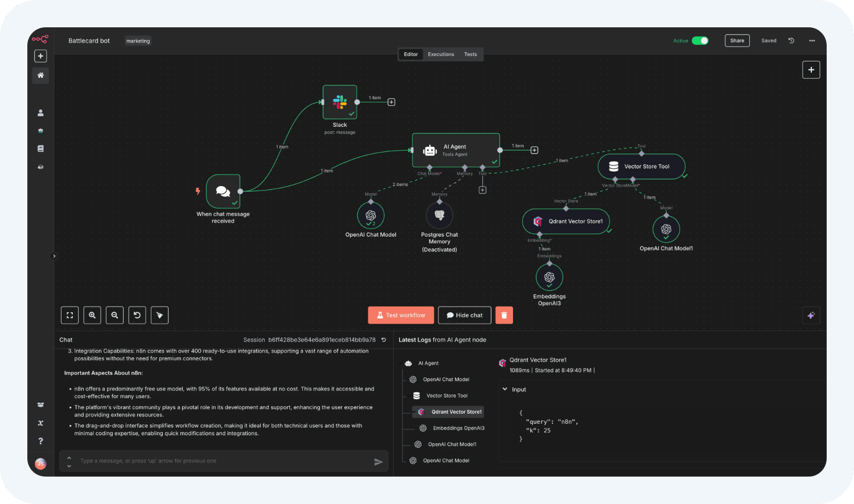Screen dimensions: 854x504
Task: Click the send message arrow icon
Action: 378,462
